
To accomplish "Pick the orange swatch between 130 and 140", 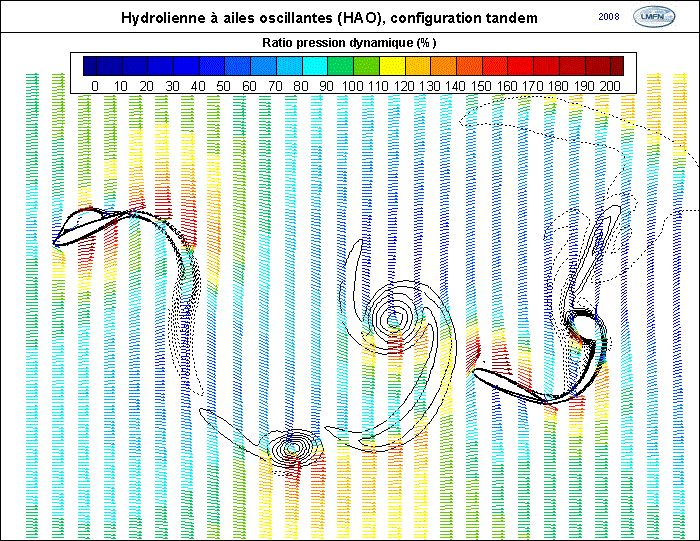I will (444, 66).
